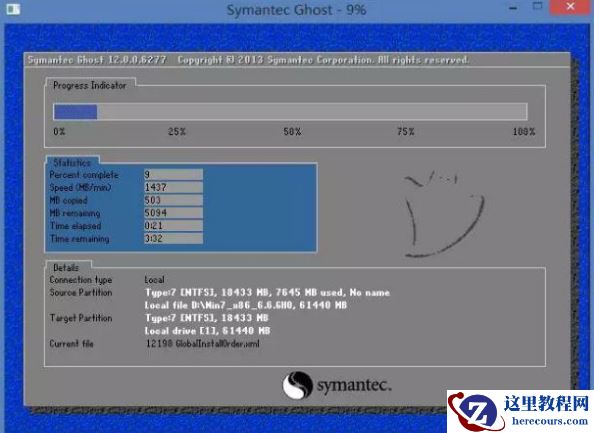
Task: Click the Symantec Ghost - 9% window title
Action: 296,10
